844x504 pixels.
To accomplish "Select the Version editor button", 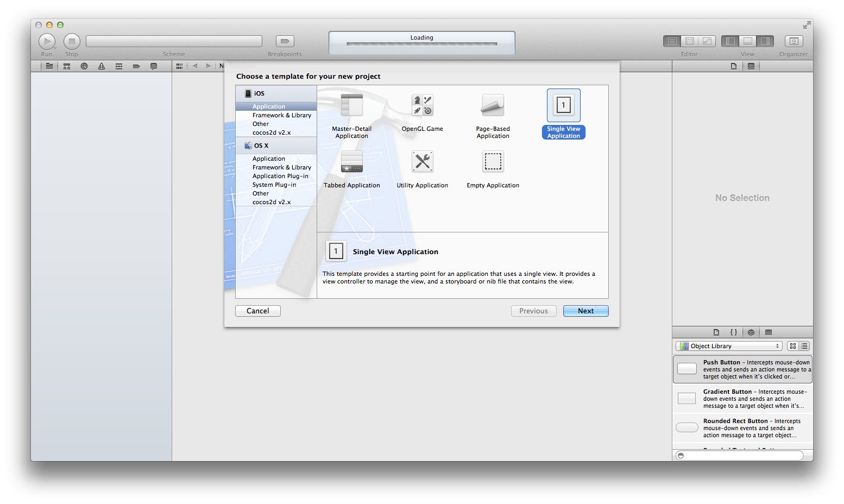I will pos(707,41).
